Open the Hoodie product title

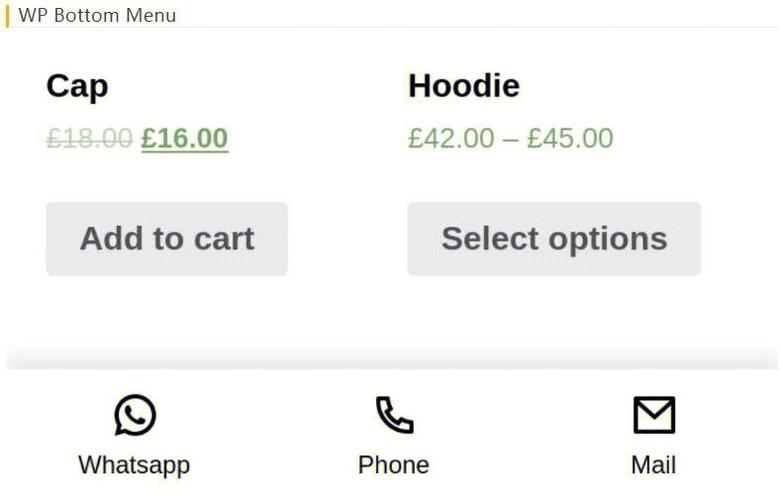(x=464, y=86)
